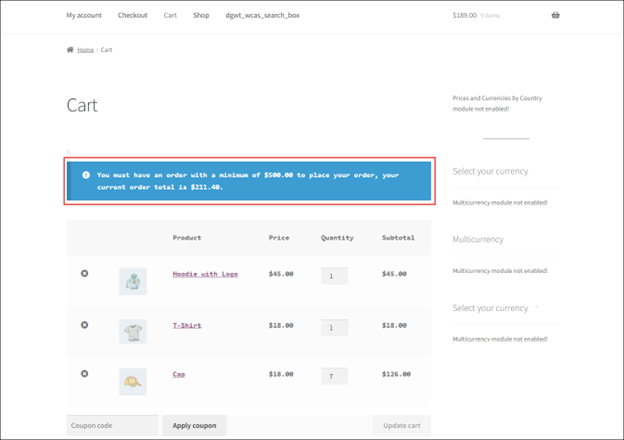Click the Hoodie subtotal $45.00
Viewport: 624px width, 440px height.
tap(394, 274)
